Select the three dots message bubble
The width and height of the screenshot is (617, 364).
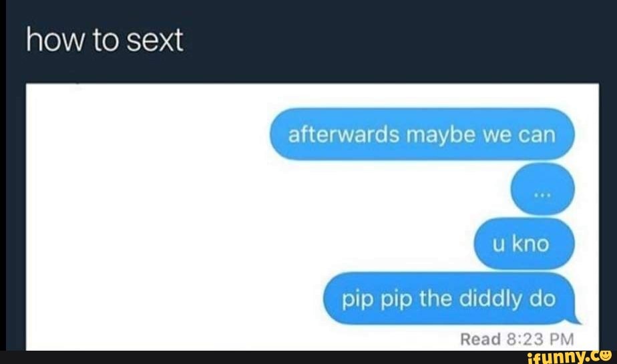543,189
